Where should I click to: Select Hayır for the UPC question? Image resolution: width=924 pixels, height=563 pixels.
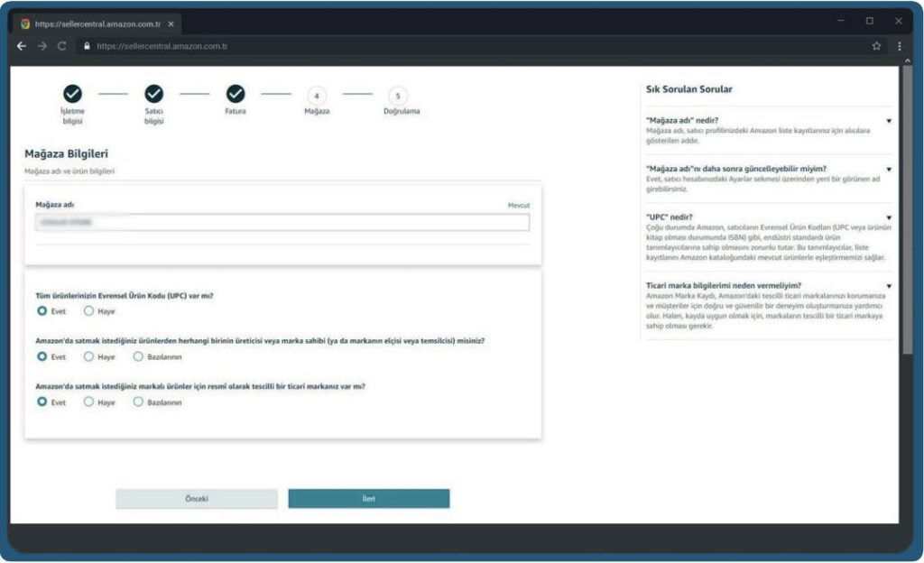(88, 311)
